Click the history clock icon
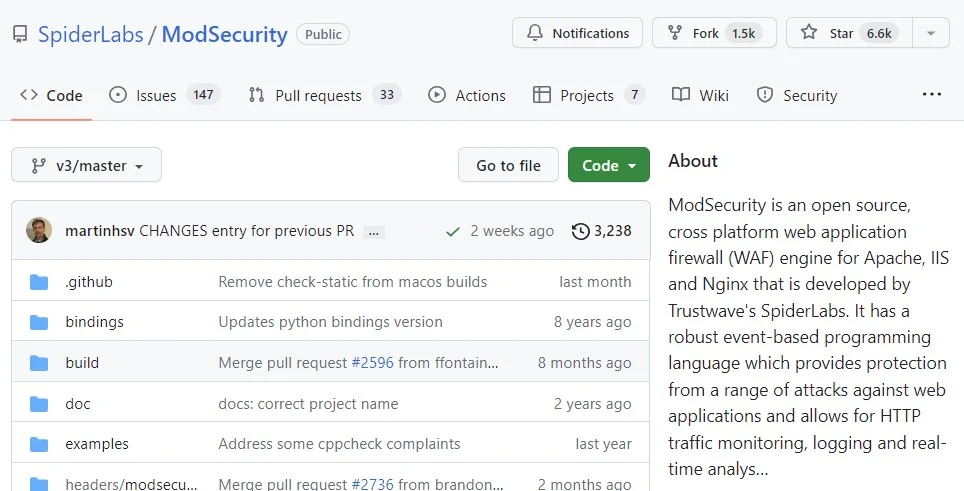964x491 pixels. coord(580,231)
